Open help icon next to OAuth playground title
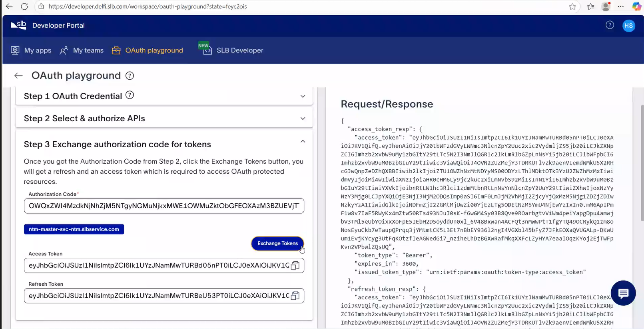The height and width of the screenshot is (329, 644). 130,76
